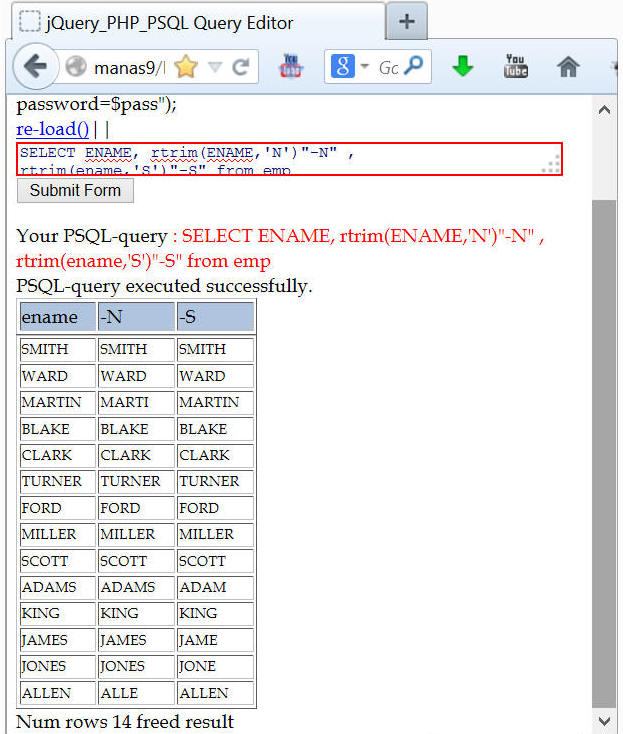Click the browser back arrow button
Image resolution: width=623 pixels, height=734 pixels.
[35, 67]
